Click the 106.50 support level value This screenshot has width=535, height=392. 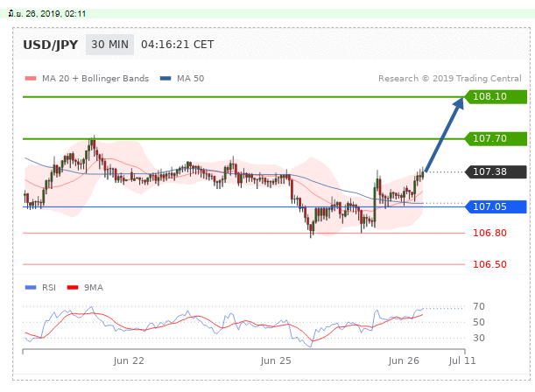pos(489,264)
